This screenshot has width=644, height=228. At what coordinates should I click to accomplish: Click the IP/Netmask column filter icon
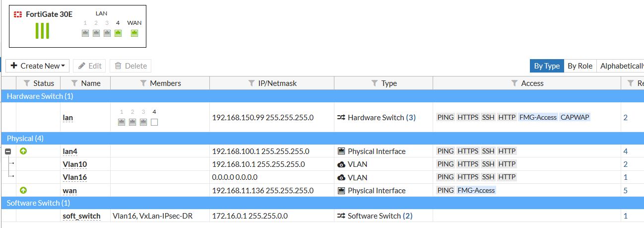(252, 83)
